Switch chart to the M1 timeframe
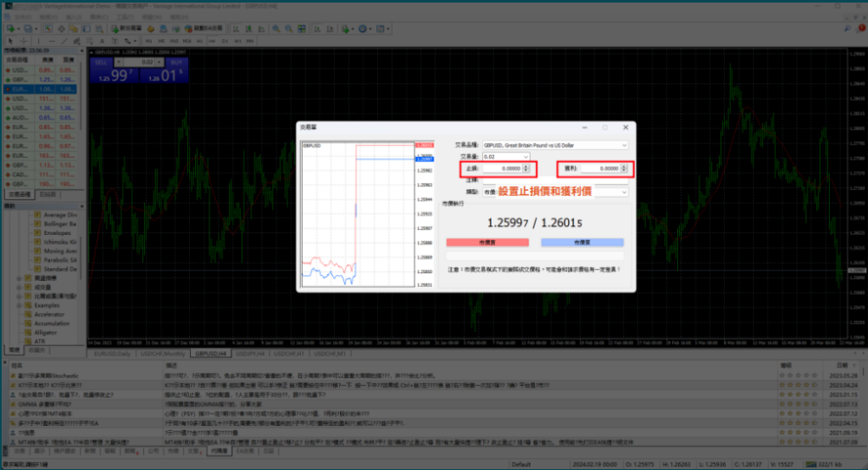The image size is (868, 470). [x=148, y=41]
